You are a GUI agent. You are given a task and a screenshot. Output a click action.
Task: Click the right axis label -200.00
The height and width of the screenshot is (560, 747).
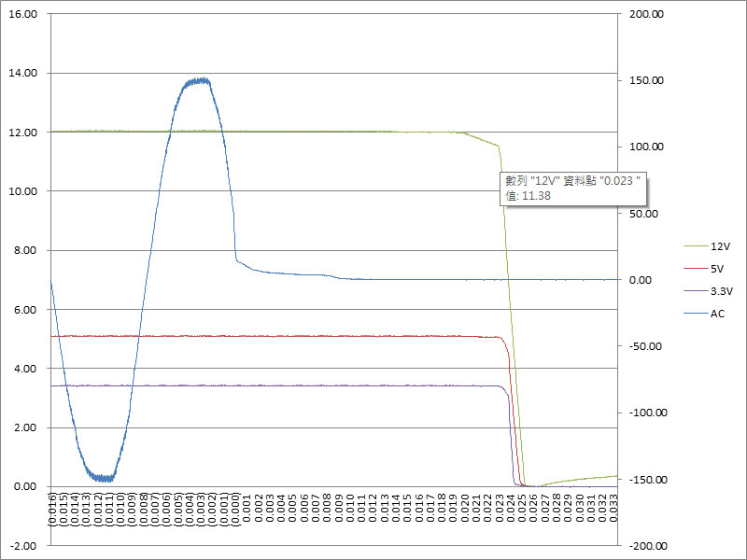tap(648, 546)
